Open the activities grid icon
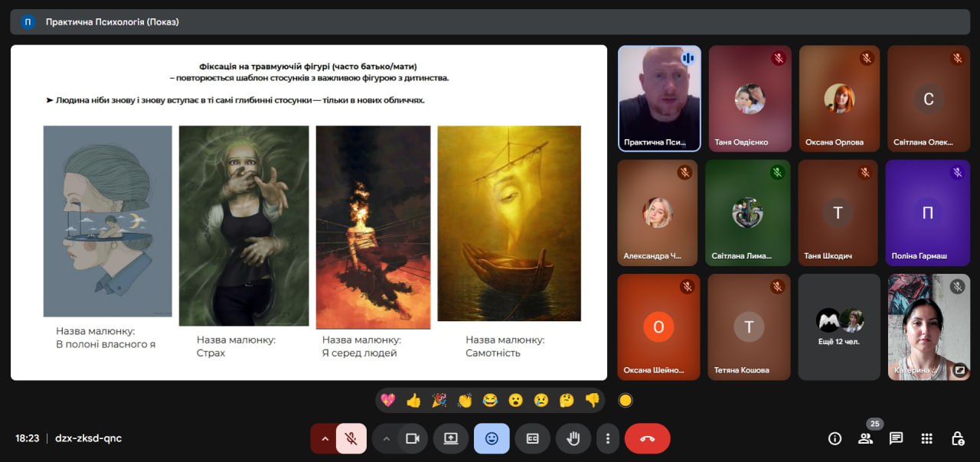Screen dimensions: 980x462 coord(926,438)
